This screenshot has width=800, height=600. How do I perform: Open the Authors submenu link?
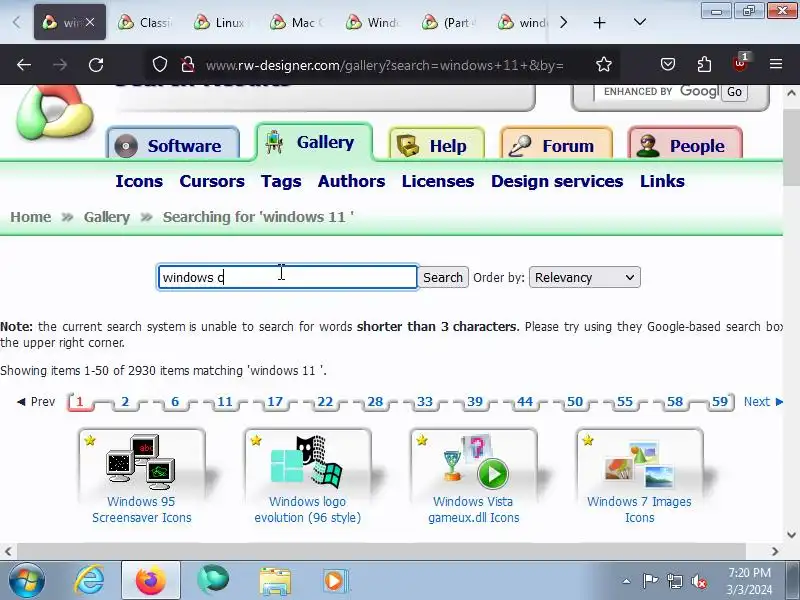(352, 181)
